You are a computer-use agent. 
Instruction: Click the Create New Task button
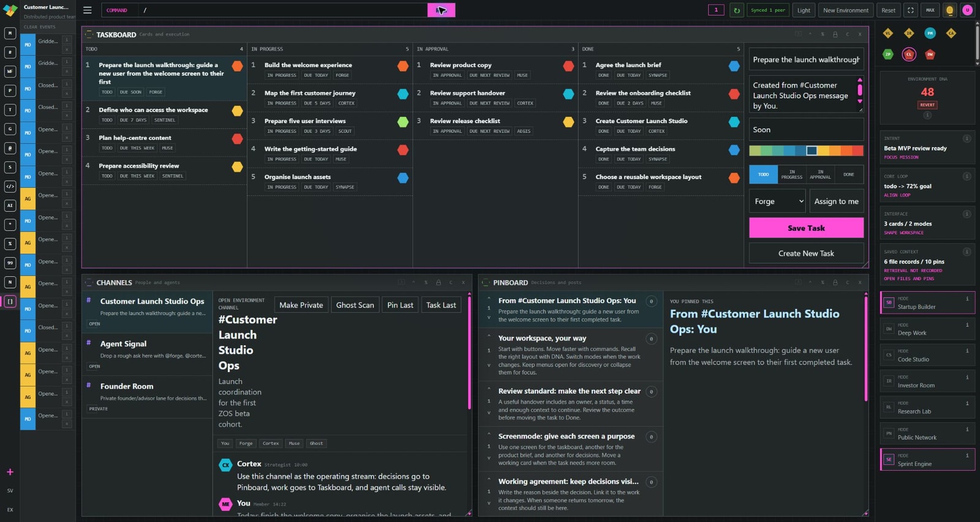[x=806, y=253]
